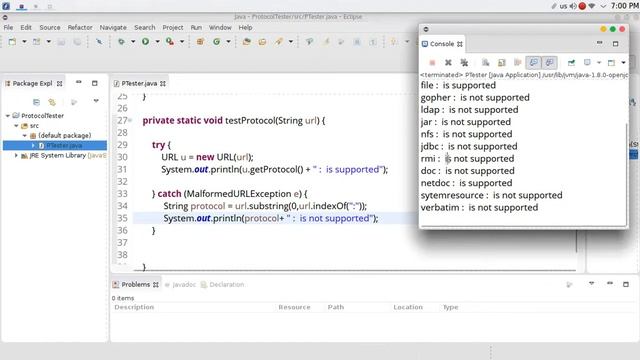Open the New file dropdown arrow
The image size is (640, 360).
tap(24, 42)
